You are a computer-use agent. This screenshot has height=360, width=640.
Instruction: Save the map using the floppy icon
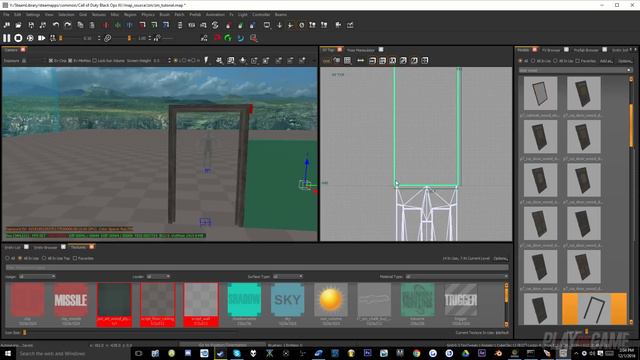coord(31,25)
